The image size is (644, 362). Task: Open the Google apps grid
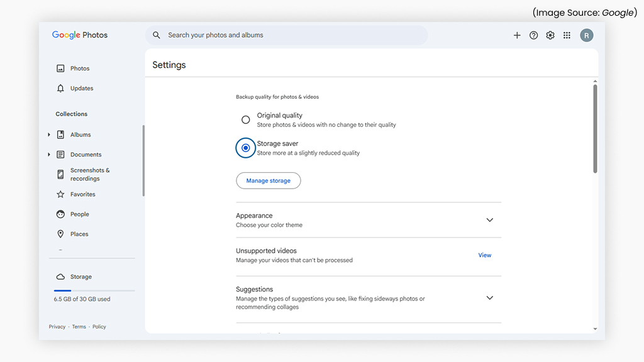567,35
